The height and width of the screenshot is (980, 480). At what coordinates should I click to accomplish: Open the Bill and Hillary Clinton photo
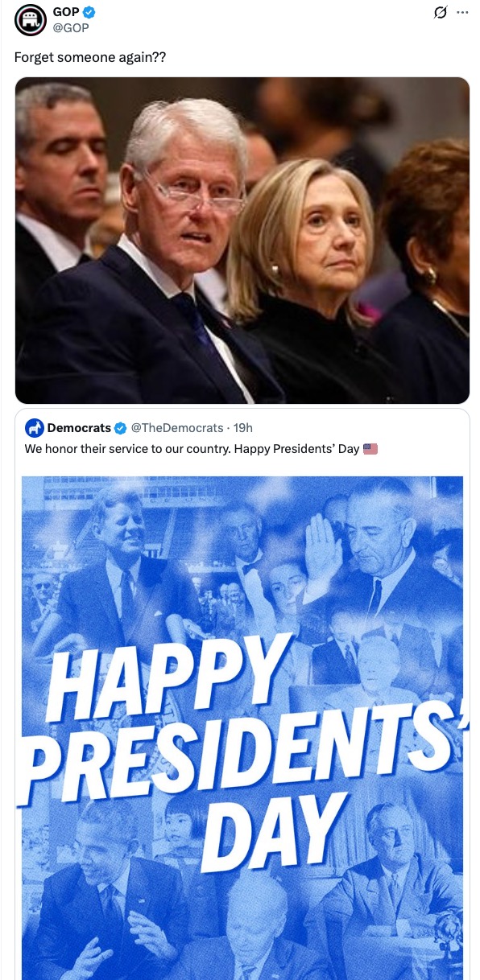[x=240, y=240]
